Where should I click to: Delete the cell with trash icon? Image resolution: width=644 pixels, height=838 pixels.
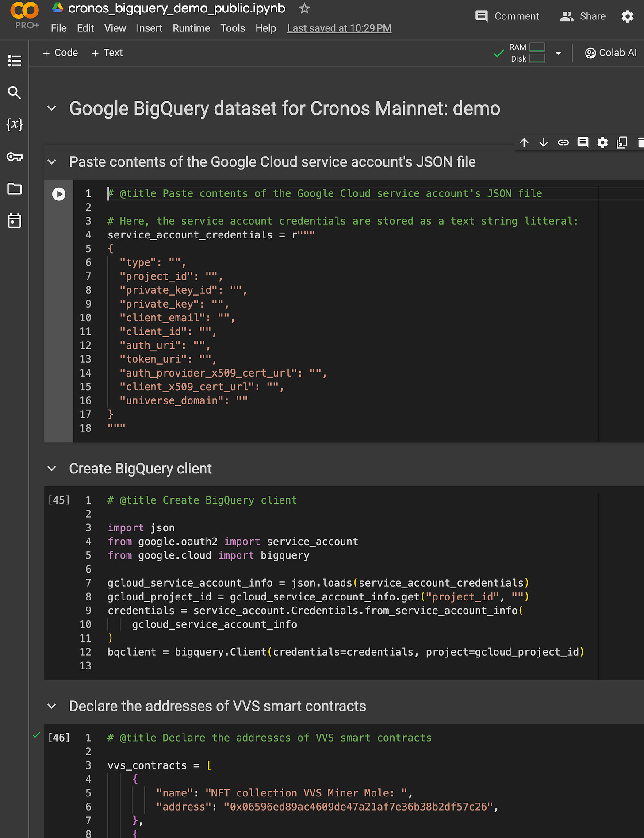640,142
